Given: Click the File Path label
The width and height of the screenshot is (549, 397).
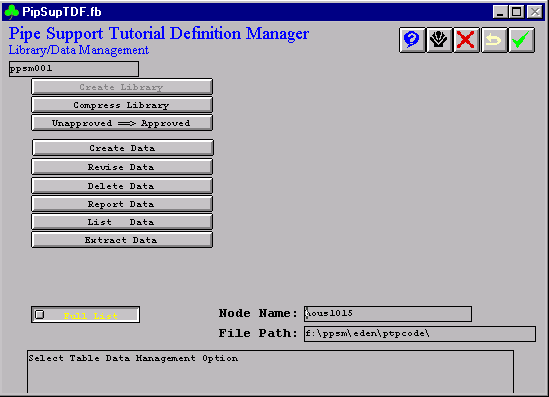Looking at the screenshot, I should [x=258, y=333].
